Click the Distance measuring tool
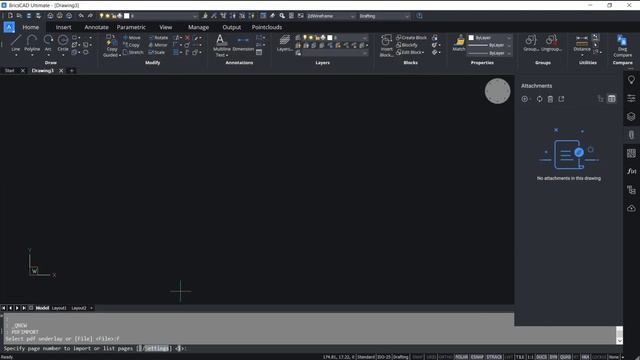640x360 pixels. pos(582,43)
